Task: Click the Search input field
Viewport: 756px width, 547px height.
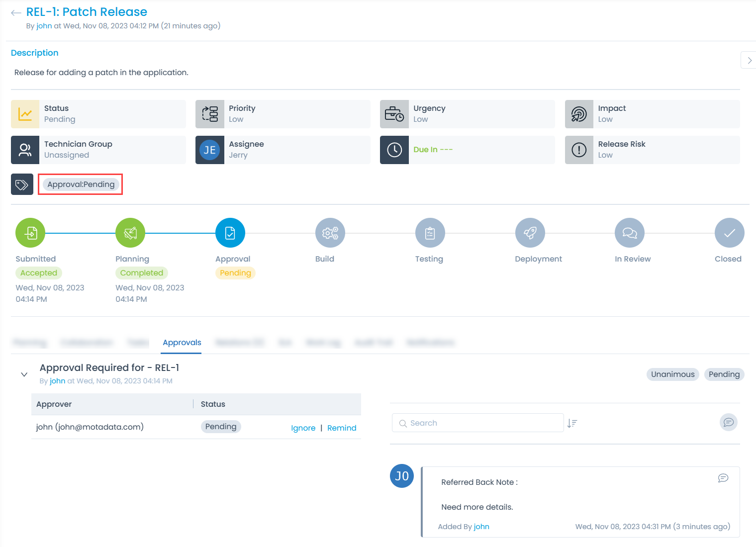Action: (x=477, y=423)
